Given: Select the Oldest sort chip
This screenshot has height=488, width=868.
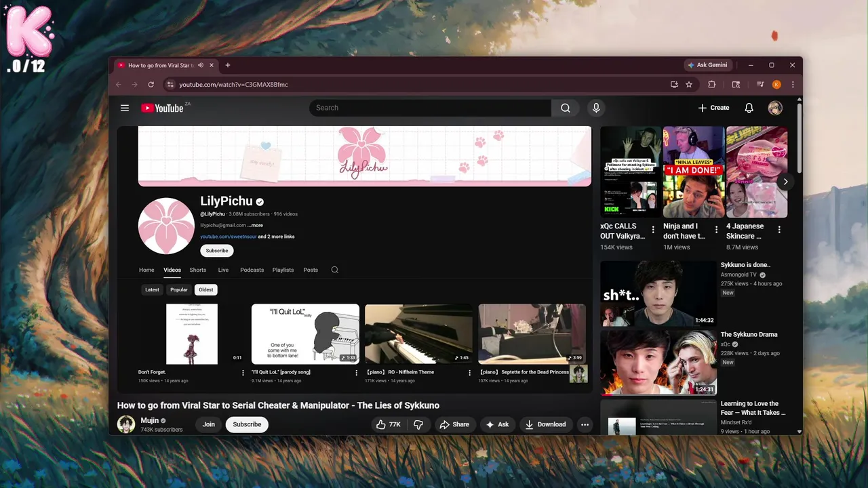Looking at the screenshot, I should 206,289.
